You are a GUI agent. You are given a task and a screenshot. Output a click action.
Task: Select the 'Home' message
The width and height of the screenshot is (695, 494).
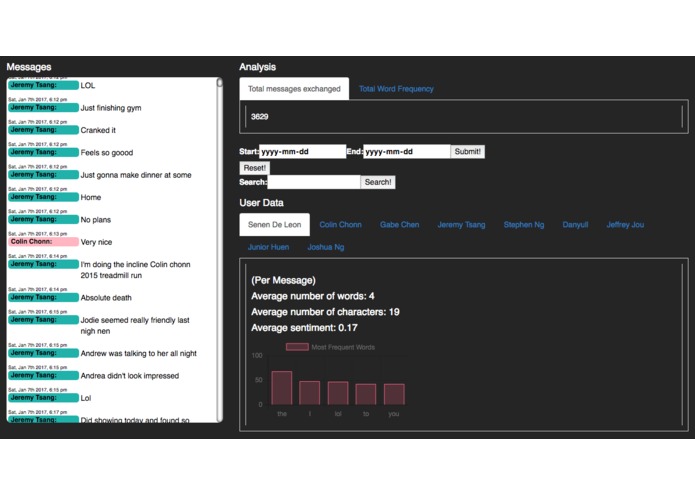(x=91, y=197)
